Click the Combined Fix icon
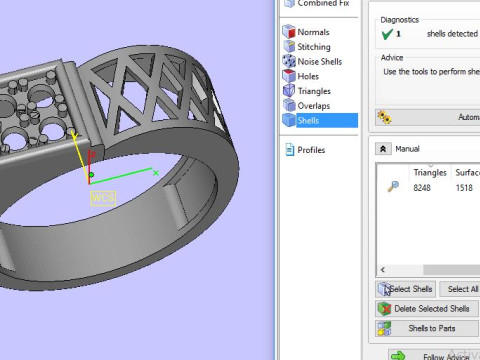Screen dimensions: 480x360 pos(289,3)
